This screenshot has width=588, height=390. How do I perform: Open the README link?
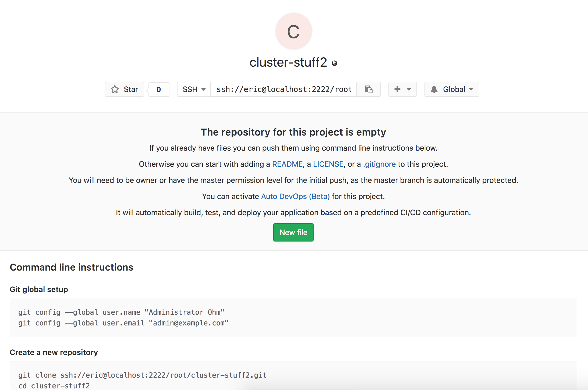coord(287,164)
